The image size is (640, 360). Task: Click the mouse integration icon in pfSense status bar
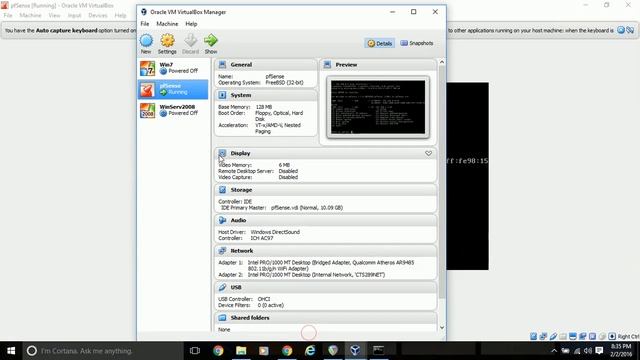[x=602, y=336]
